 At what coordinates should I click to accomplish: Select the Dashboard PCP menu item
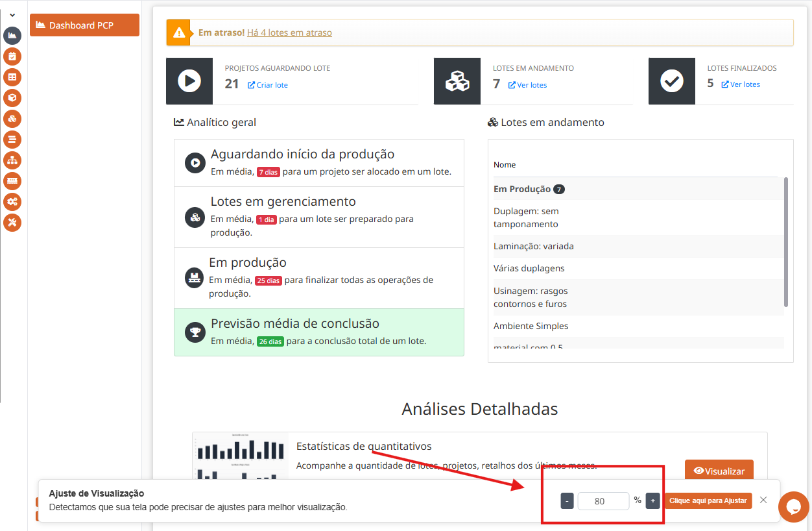tap(84, 25)
